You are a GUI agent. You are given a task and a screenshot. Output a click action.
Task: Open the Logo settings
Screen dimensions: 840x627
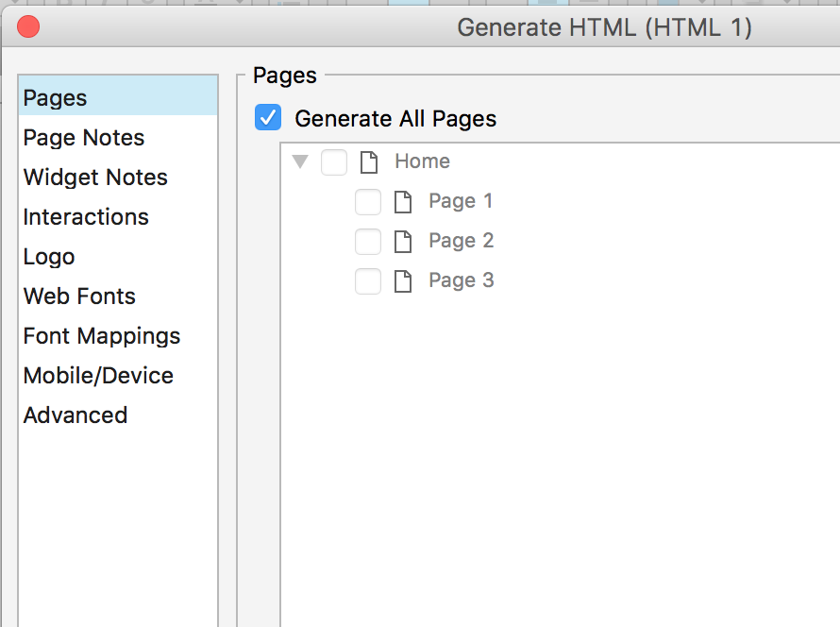click(49, 257)
